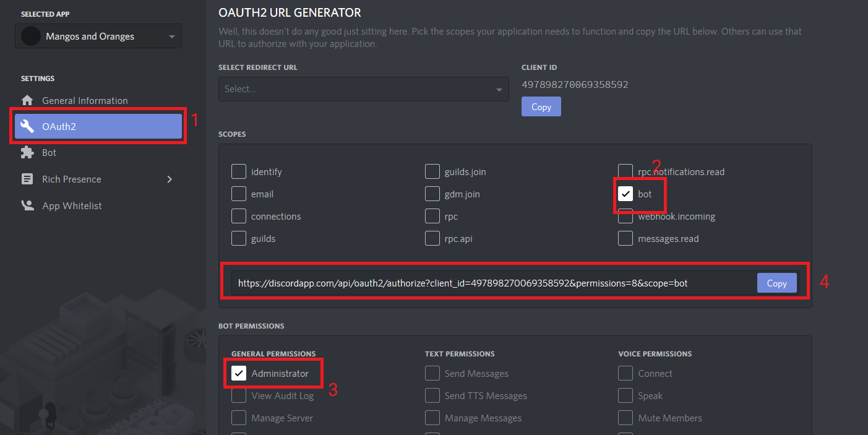Click the Mangos and Oranges app avatar
This screenshot has height=435, width=868.
[31, 36]
